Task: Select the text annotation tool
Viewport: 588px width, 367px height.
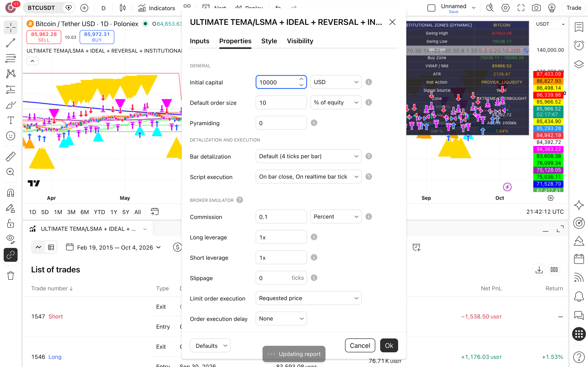Action: tap(10, 120)
